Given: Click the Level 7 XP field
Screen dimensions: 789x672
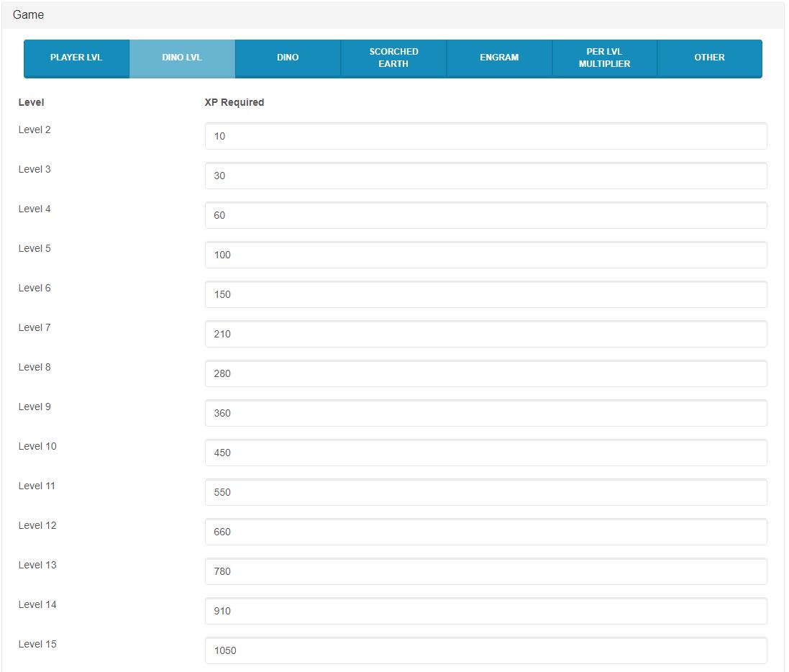Looking at the screenshot, I should 485,334.
